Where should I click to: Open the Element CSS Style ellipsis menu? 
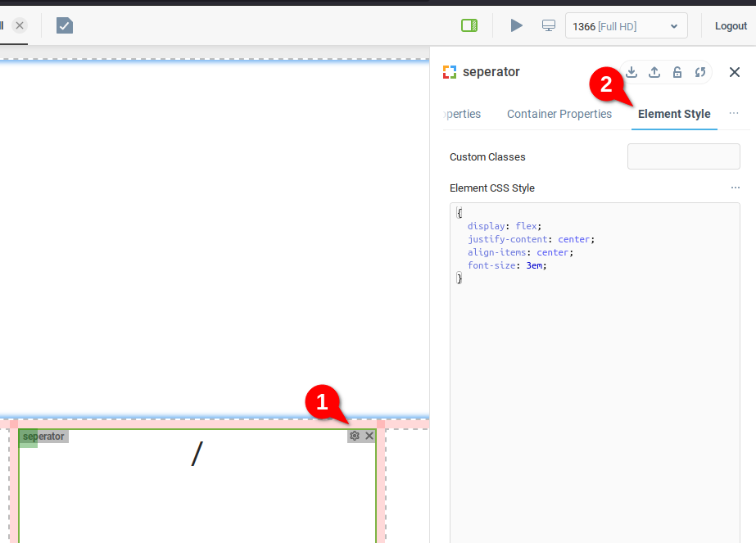click(x=736, y=188)
